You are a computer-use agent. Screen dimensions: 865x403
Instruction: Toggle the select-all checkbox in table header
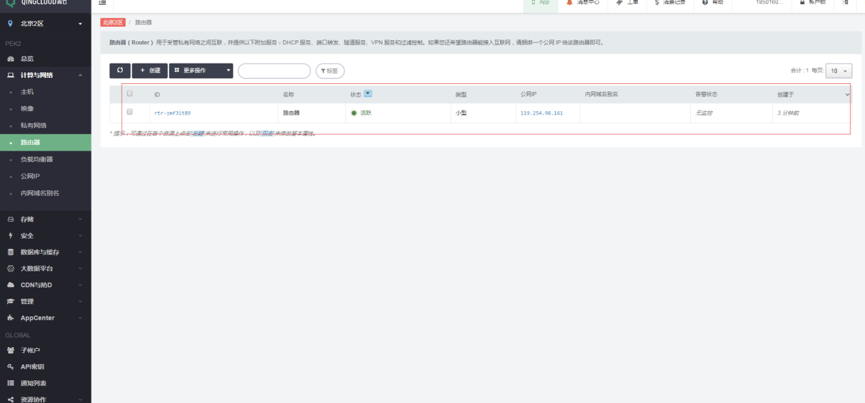pos(129,94)
